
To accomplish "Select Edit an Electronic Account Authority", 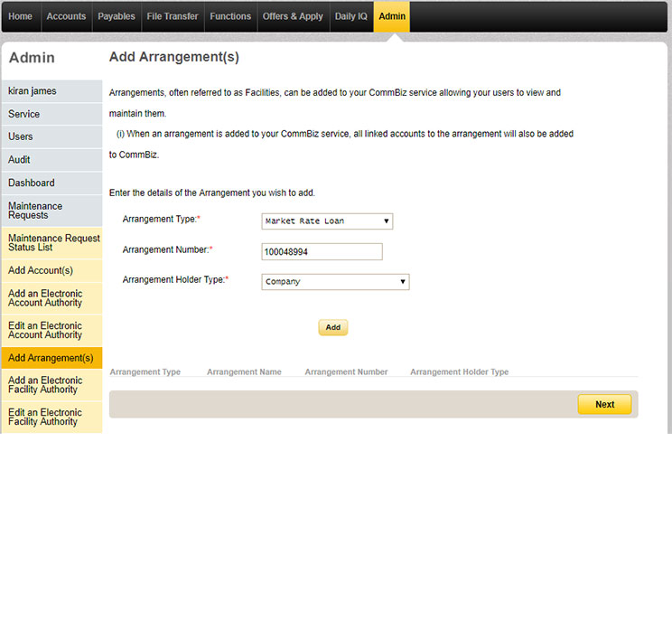I will 51,330.
